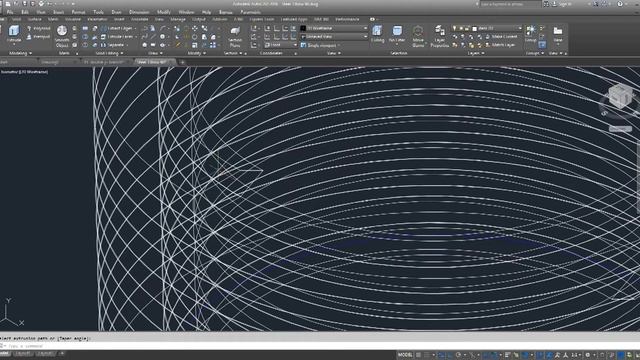Image resolution: width=640 pixels, height=360 pixels.
Task: Open the Unsaved View dropdown
Action: coord(334,36)
